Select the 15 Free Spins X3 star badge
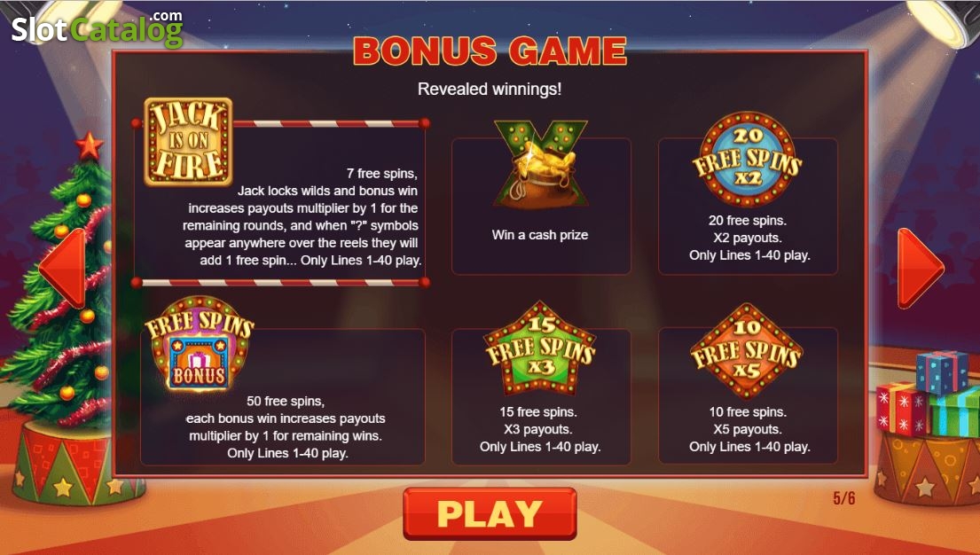Viewport: 980px width, 555px height. tap(540, 350)
